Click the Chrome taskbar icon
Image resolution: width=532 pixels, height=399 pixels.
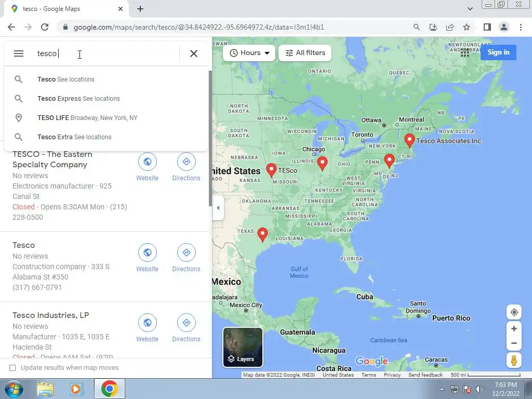tap(109, 389)
